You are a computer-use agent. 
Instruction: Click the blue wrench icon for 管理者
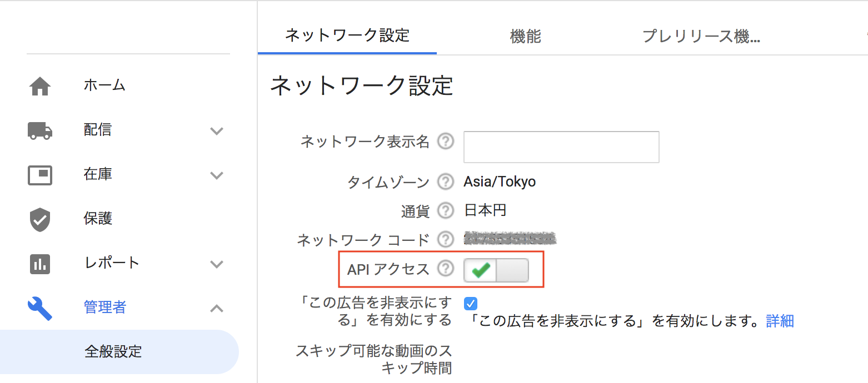coord(40,308)
